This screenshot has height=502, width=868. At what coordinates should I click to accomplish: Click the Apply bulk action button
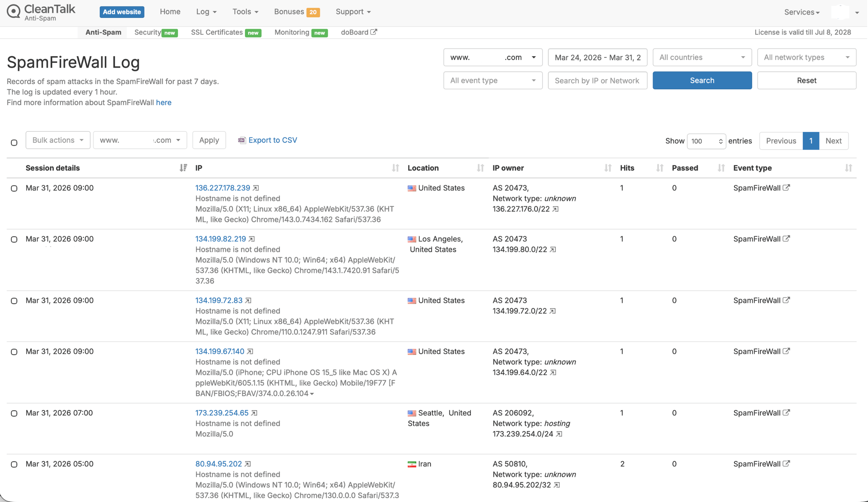pyautogui.click(x=209, y=140)
